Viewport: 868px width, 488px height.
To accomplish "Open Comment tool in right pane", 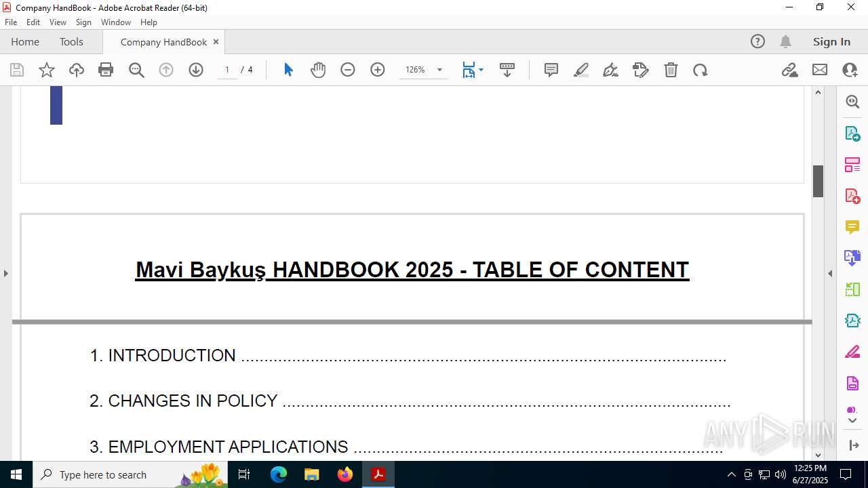I will point(852,226).
